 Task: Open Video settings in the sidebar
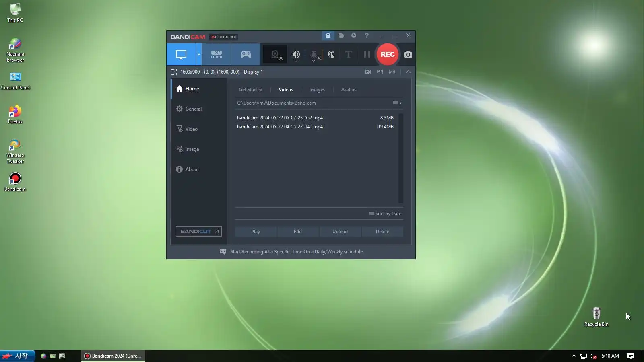(x=199, y=129)
